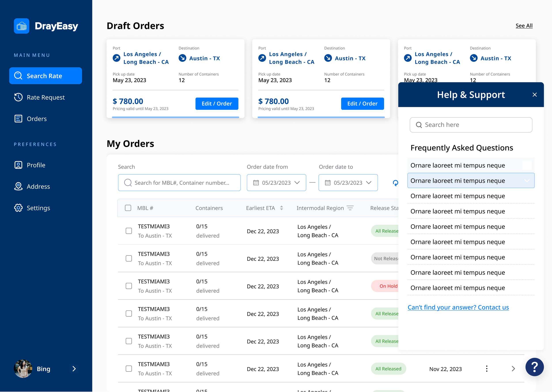Click Edit / Order on first draft card
Image resolution: width=552 pixels, height=392 pixels.
[217, 104]
